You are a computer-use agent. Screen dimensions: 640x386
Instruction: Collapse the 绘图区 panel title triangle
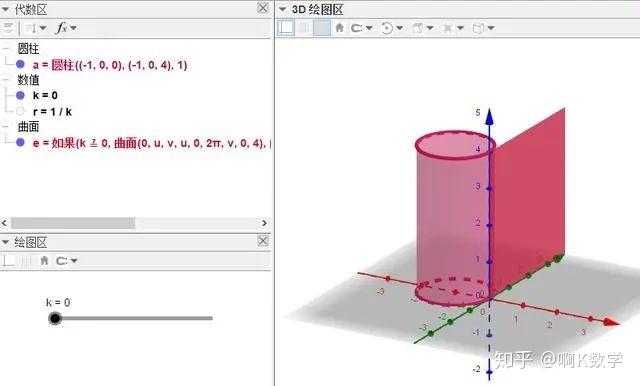click(x=5, y=242)
